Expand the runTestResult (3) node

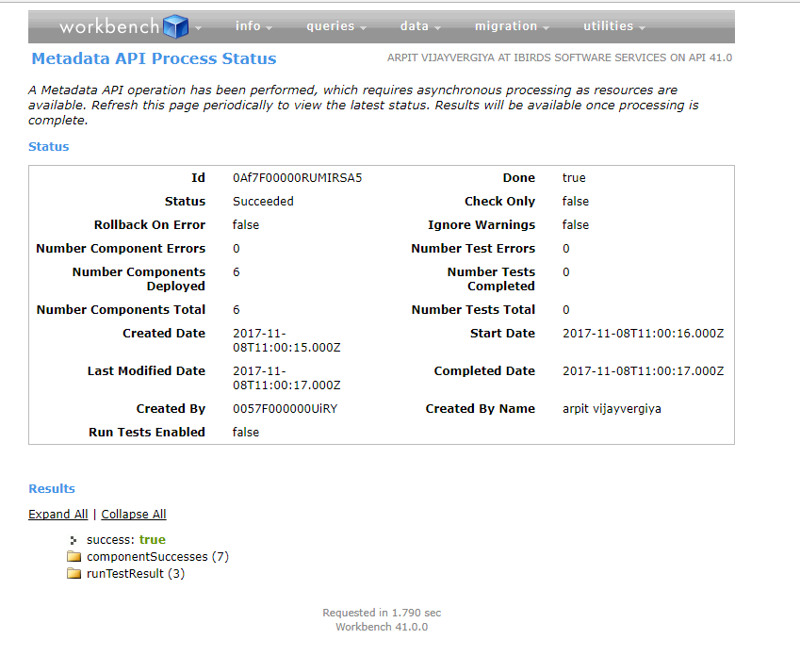coord(136,574)
